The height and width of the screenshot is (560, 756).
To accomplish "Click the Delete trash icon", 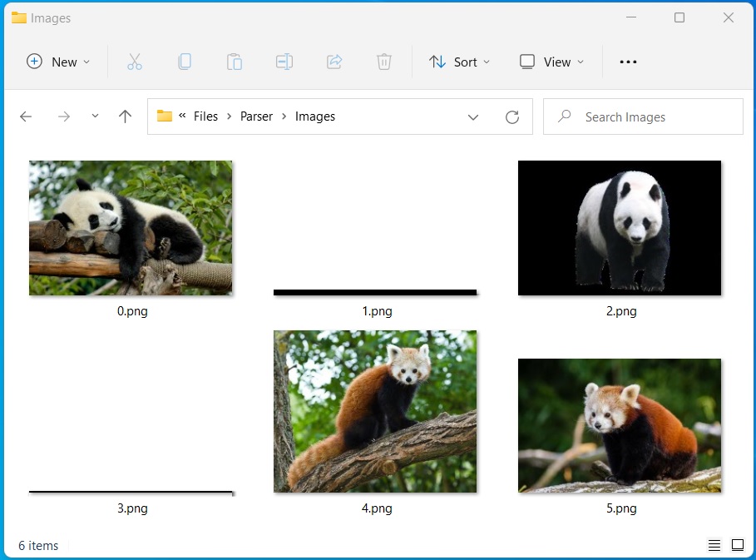I will (383, 62).
